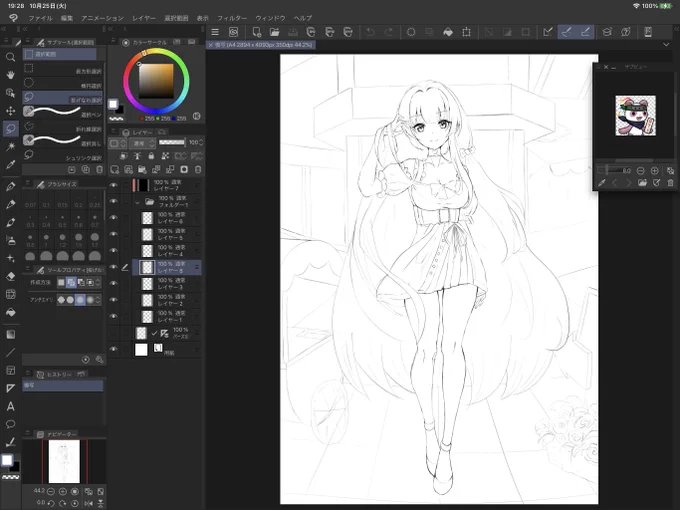The image size is (680, 510).
Task: Open the 編集 menu
Action: [x=67, y=18]
